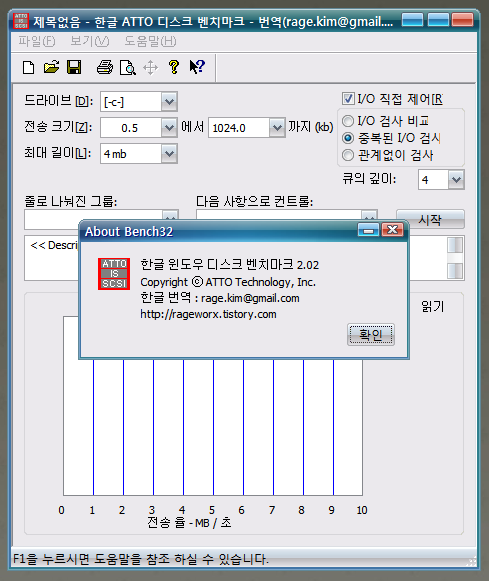This screenshot has height=581, width=489.
Task: Click the Copyright ATTO Technology, Inc. text
Action: point(228,282)
